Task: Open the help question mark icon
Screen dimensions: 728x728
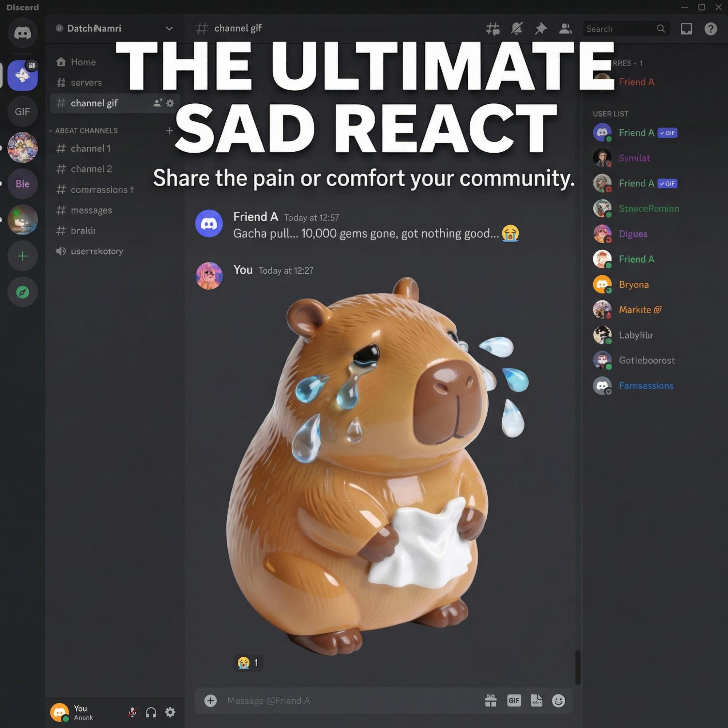Action: [x=711, y=29]
